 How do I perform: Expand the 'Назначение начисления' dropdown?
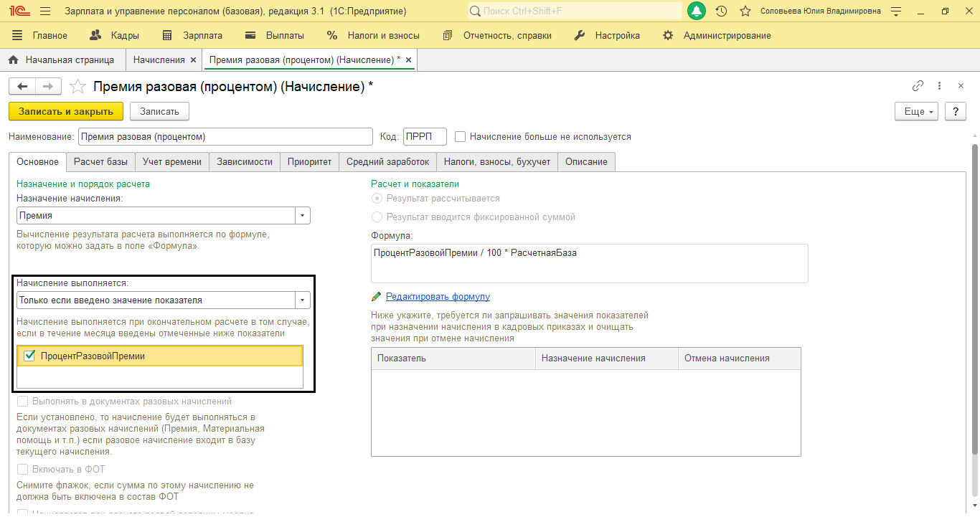303,216
